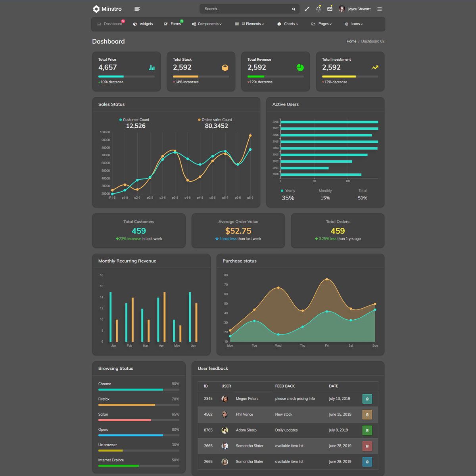Select the widgets menu item
The height and width of the screenshot is (476, 476).
click(x=143, y=24)
